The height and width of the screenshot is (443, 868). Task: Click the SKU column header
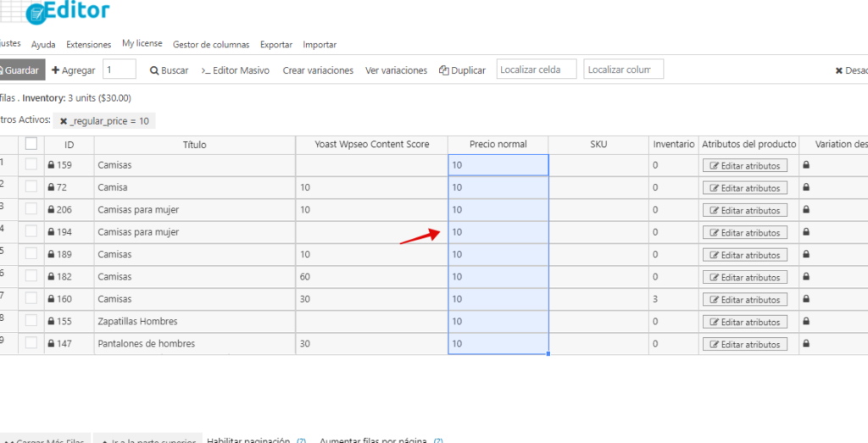coord(598,144)
